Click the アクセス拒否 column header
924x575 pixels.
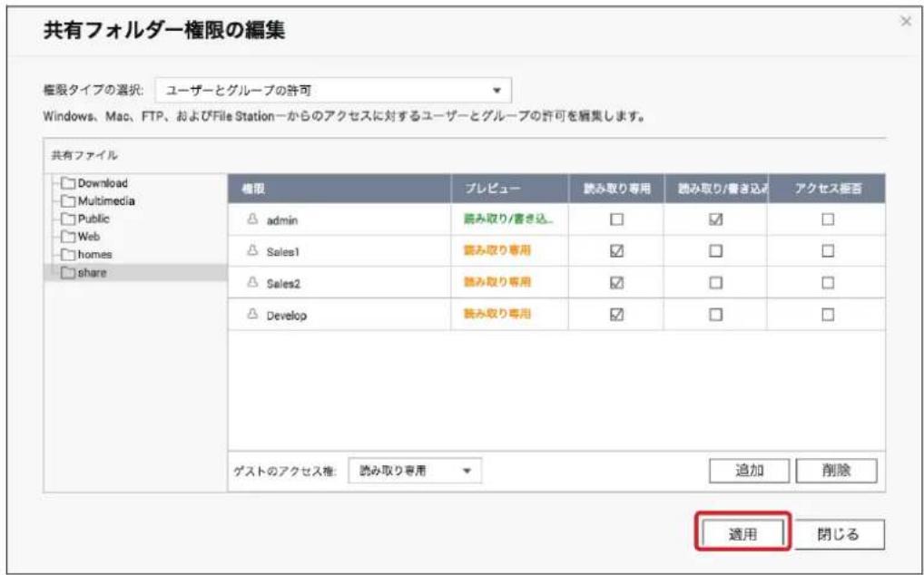tap(827, 189)
